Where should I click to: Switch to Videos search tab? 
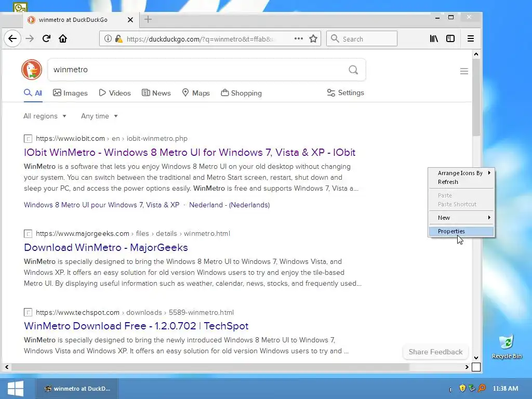point(115,93)
